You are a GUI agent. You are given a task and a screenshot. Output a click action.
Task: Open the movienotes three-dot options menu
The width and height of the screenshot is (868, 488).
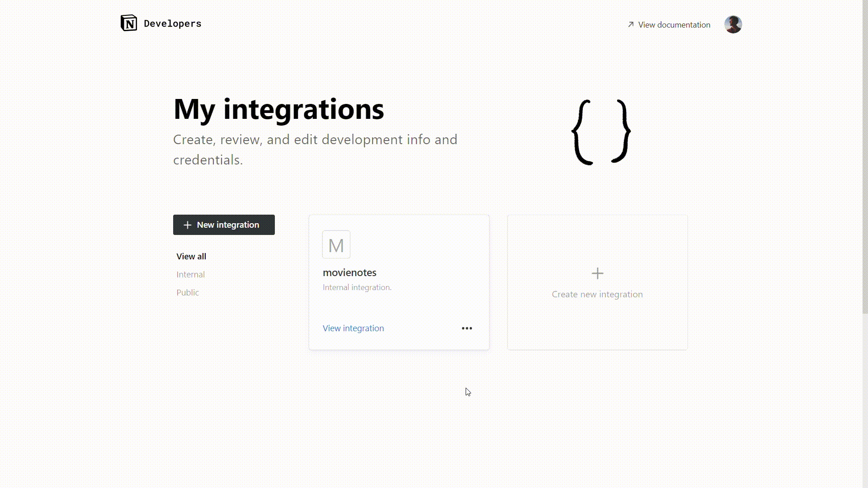click(x=467, y=328)
